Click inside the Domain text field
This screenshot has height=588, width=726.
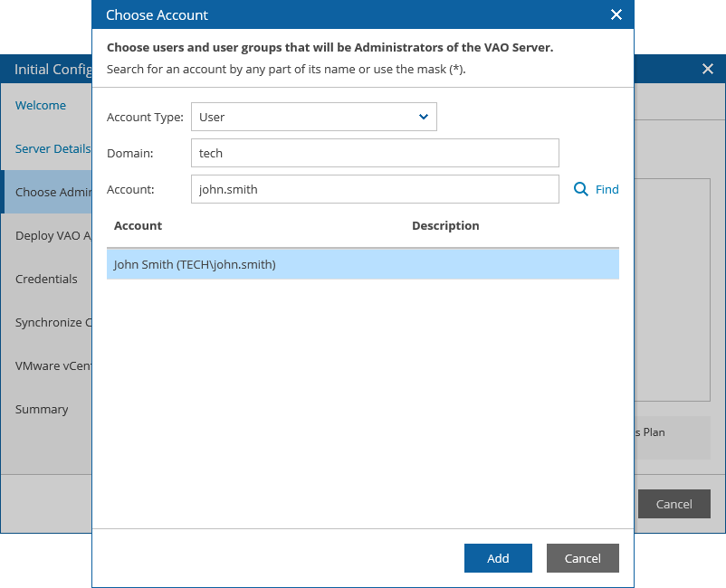click(x=374, y=153)
